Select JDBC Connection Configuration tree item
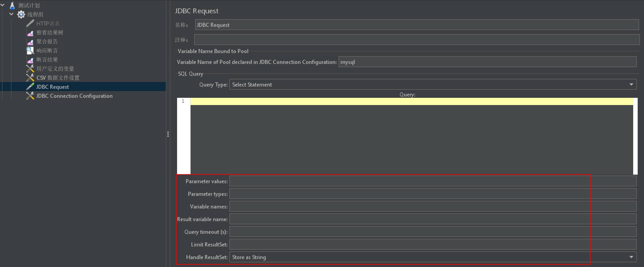 [x=74, y=96]
